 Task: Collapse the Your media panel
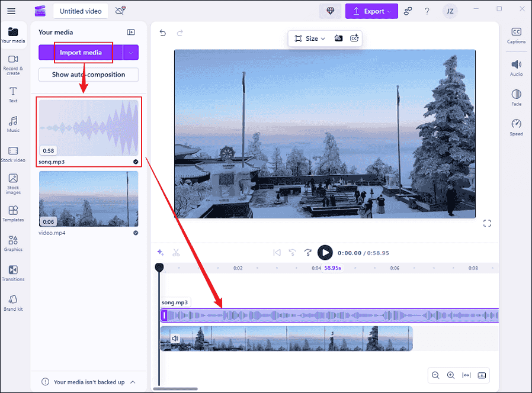point(131,32)
